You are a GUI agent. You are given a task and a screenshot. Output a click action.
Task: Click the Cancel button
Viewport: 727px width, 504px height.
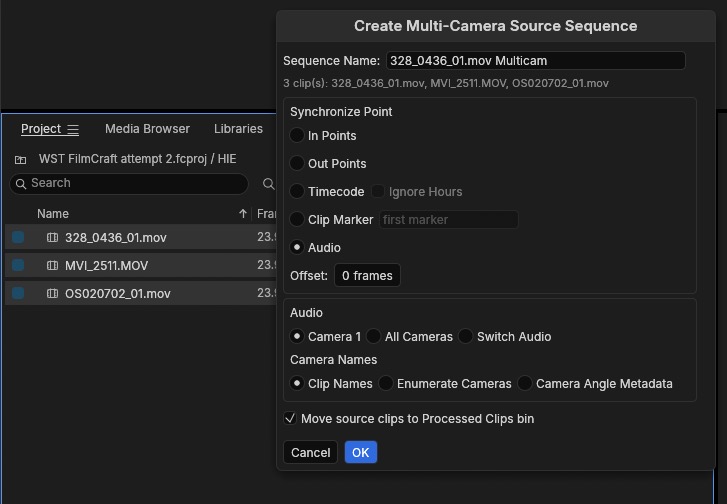310,452
